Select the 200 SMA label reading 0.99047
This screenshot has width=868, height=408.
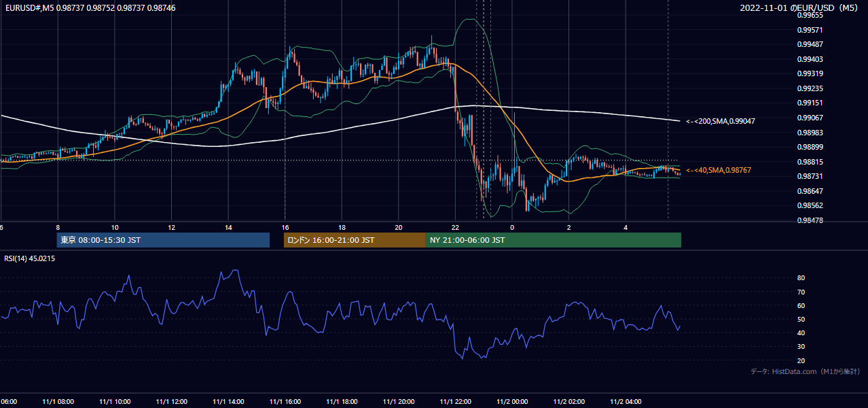click(x=721, y=121)
